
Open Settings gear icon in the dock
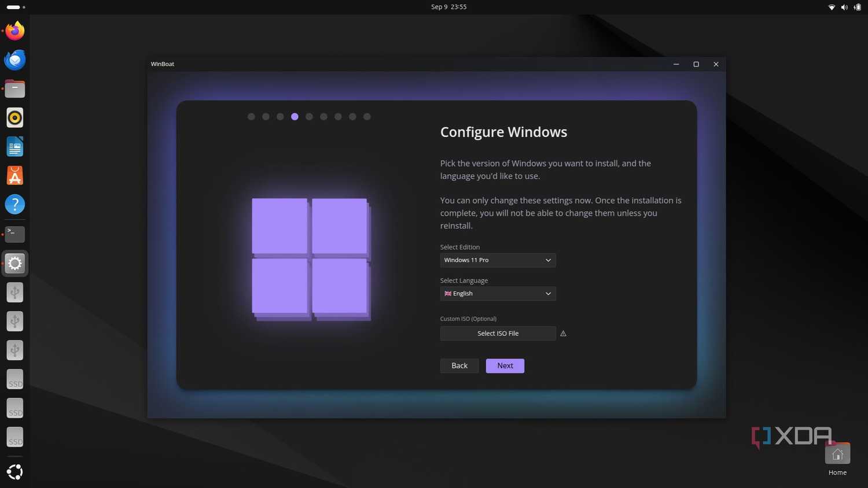click(15, 263)
